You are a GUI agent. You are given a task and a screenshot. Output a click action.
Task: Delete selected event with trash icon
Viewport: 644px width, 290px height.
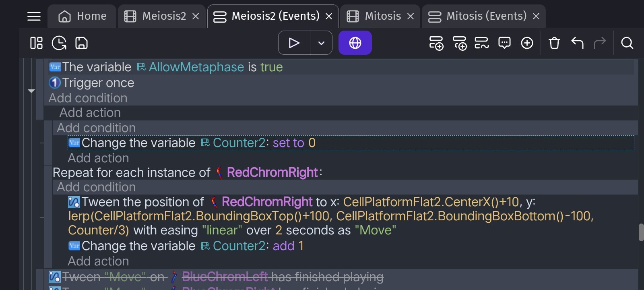tap(554, 43)
